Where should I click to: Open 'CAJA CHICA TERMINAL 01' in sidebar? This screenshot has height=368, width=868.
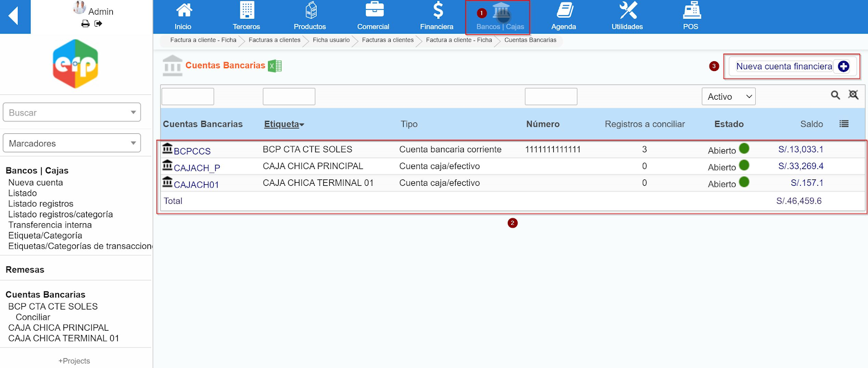pos(63,338)
